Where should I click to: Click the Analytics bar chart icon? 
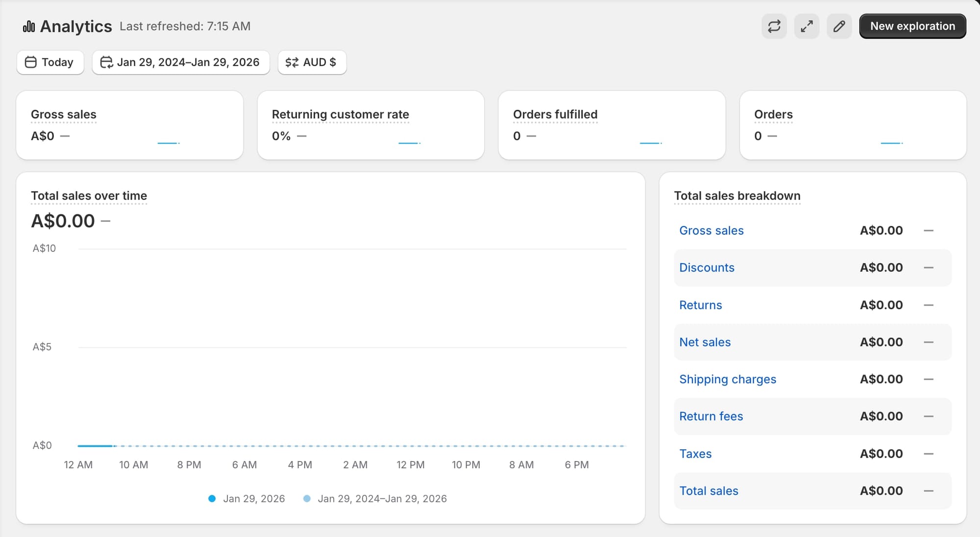29,26
